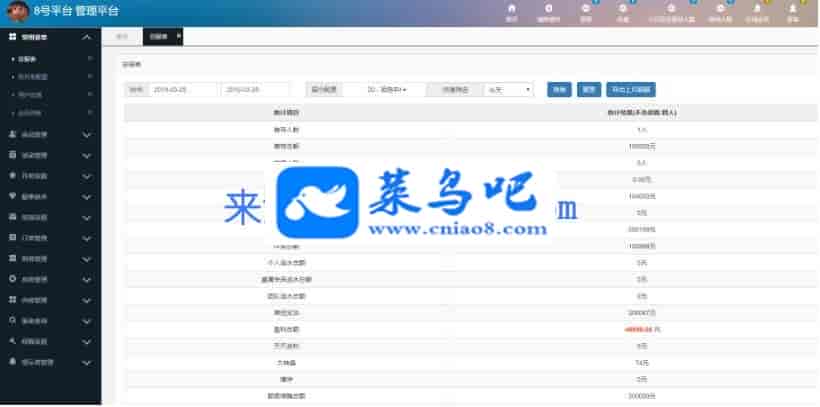Image resolution: width=820 pixels, height=407 pixels.
Task: Expand the sidebar menu with the wrench icon
Action: click(x=50, y=342)
